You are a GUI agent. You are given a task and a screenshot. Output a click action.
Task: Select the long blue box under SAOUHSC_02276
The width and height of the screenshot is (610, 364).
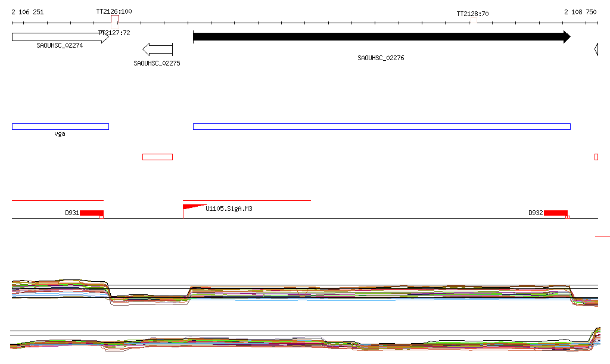(x=382, y=126)
